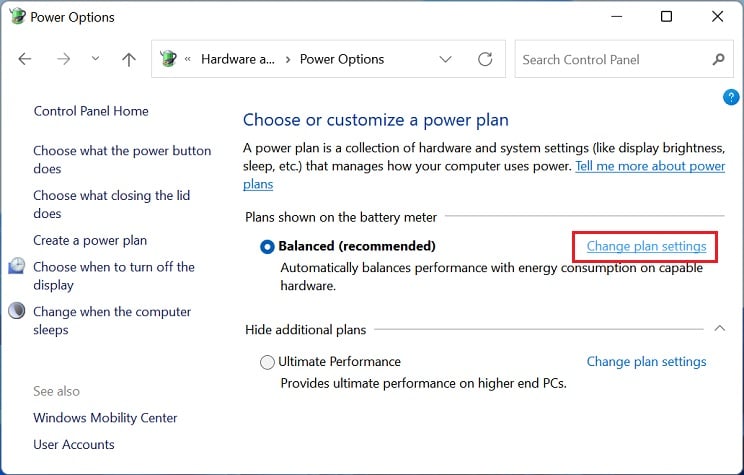Click the moon icon beside computer sleeps
The image size is (744, 475).
[x=17, y=311]
